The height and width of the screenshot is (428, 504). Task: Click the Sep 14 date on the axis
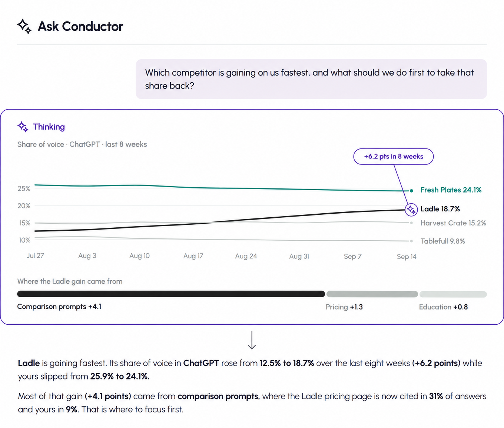(x=407, y=257)
